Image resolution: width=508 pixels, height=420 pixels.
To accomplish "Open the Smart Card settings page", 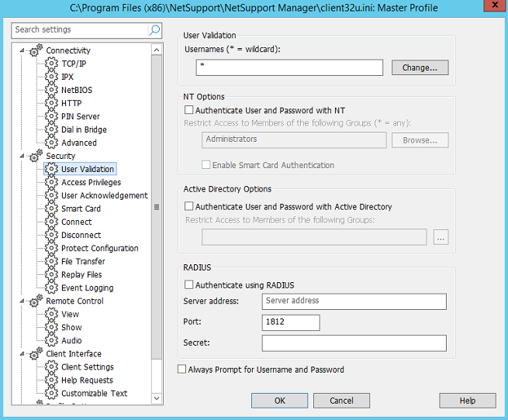I will [x=81, y=208].
